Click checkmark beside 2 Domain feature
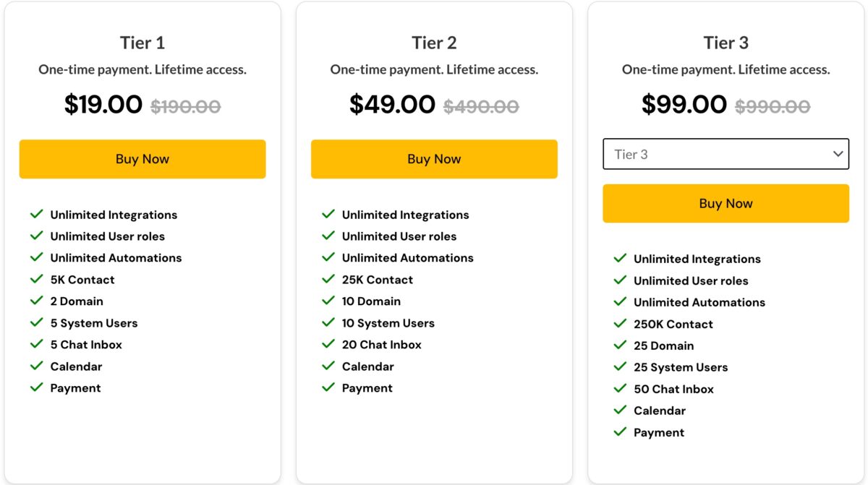This screenshot has height=485, width=868. 37,301
